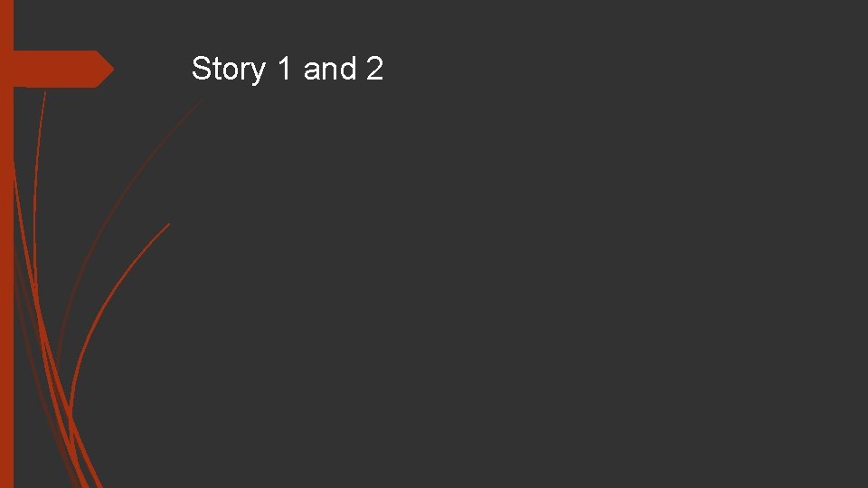This screenshot has width=868, height=488.
Task: Click the numeral "1" in the title
Action: [285, 69]
